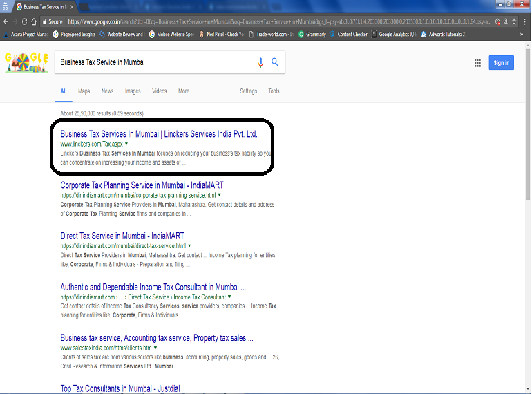Click the scrollbar down arrow
Image resolution: width=532 pixels, height=394 pixels.
click(x=528, y=389)
